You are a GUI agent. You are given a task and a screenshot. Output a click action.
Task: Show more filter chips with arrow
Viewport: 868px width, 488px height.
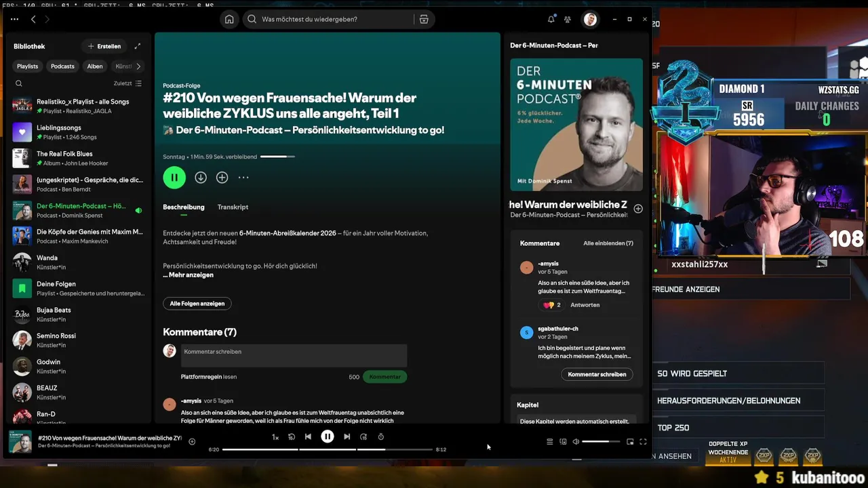tap(138, 66)
